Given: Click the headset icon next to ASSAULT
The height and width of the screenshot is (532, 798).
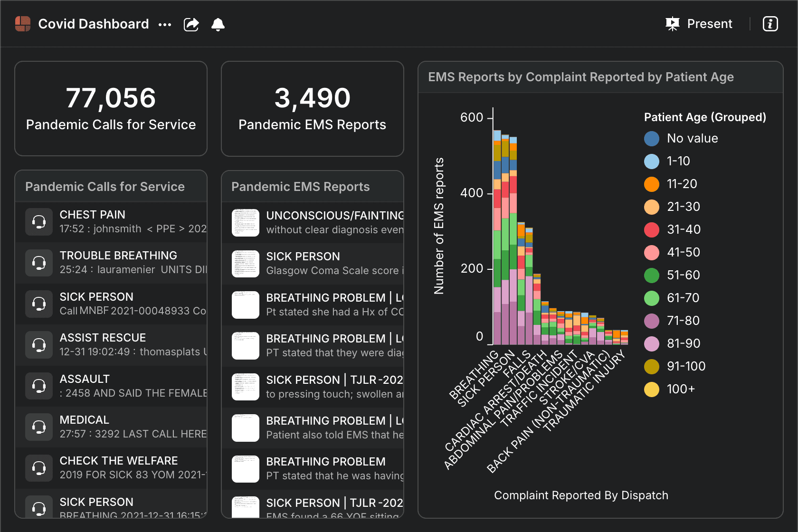Looking at the screenshot, I should tap(39, 386).
